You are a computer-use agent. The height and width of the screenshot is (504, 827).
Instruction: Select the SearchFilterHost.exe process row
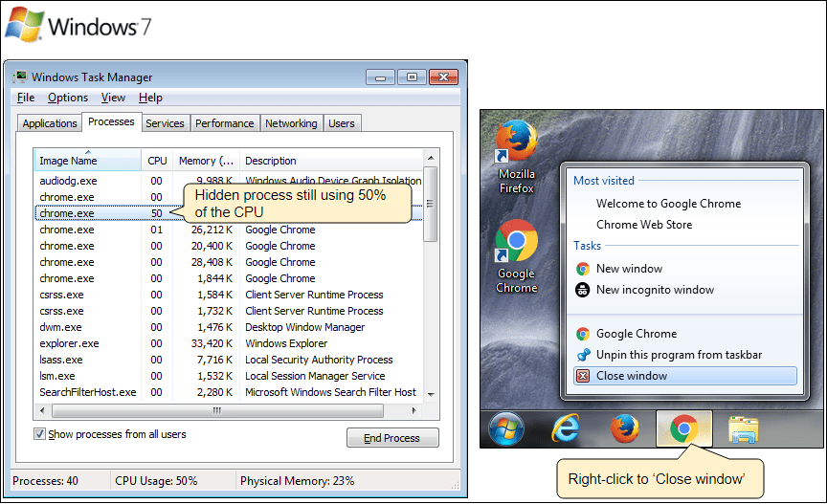(x=229, y=392)
